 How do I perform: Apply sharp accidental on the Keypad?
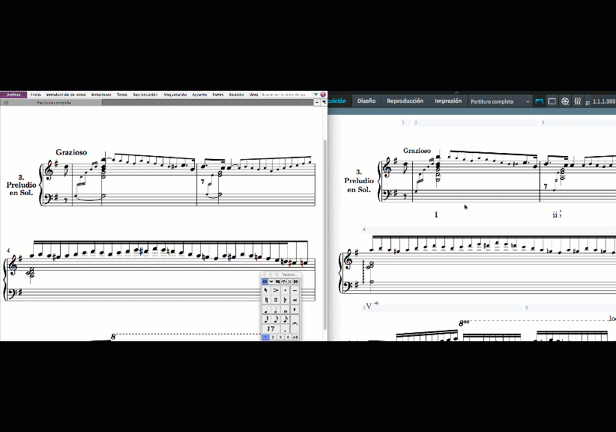(x=276, y=300)
